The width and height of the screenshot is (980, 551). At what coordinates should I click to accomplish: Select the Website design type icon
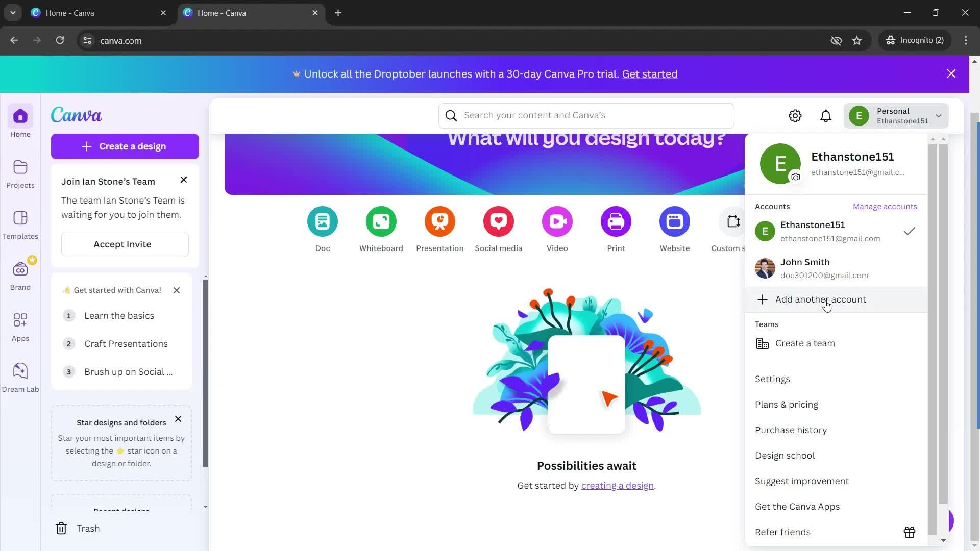click(x=675, y=221)
